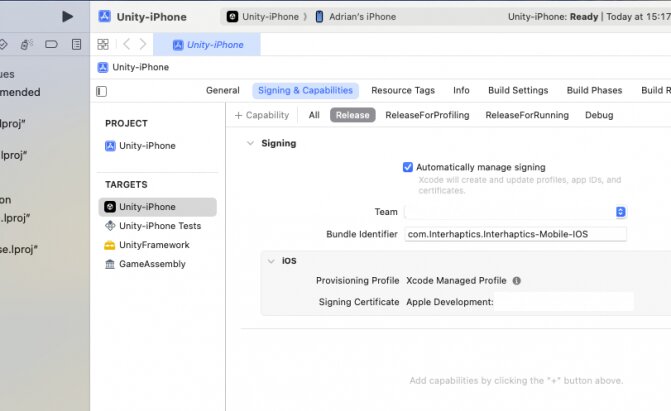Open the Info tab
This screenshot has width=671, height=411.
tap(461, 90)
